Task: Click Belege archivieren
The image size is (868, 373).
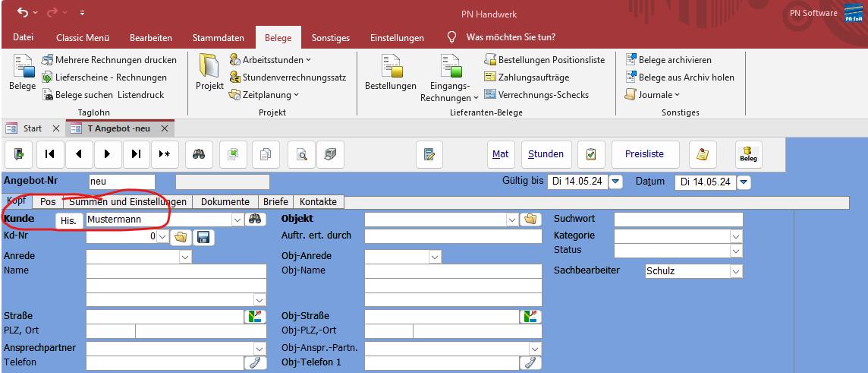Action: pos(668,59)
